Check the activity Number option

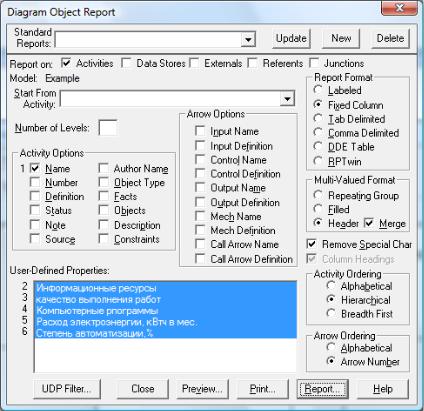[35, 182]
